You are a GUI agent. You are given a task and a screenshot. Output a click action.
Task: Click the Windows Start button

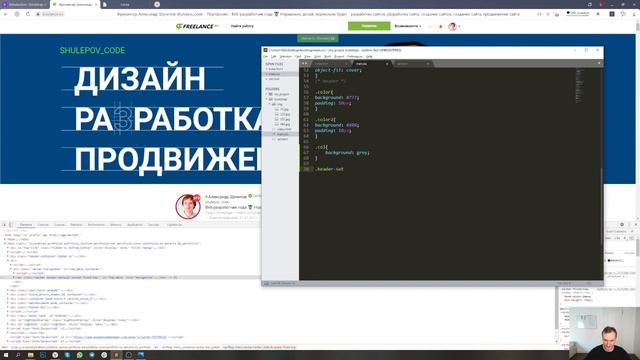tap(6, 355)
